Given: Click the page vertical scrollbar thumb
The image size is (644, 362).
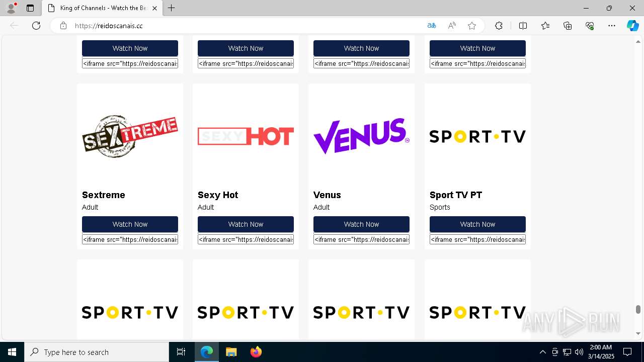Looking at the screenshot, I should pyautogui.click(x=638, y=309).
